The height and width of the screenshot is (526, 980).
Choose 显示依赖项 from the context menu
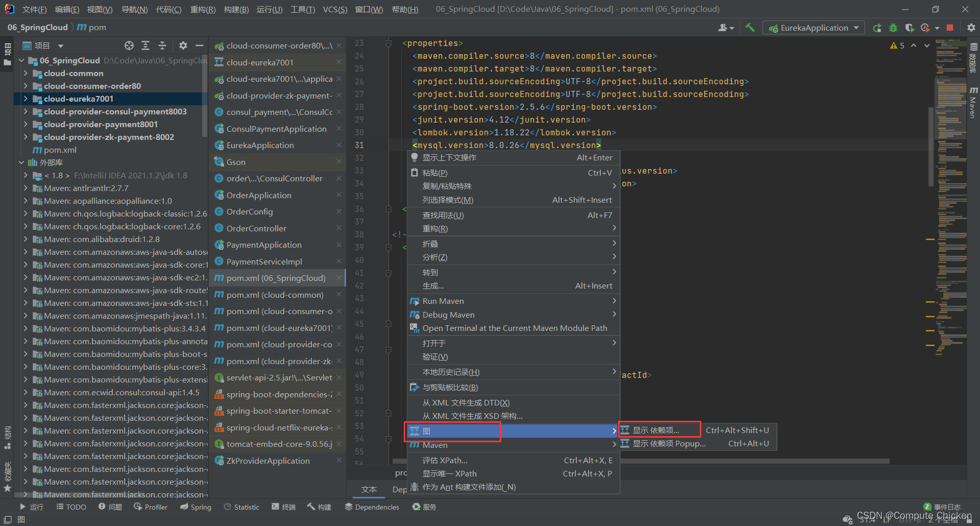click(x=659, y=429)
